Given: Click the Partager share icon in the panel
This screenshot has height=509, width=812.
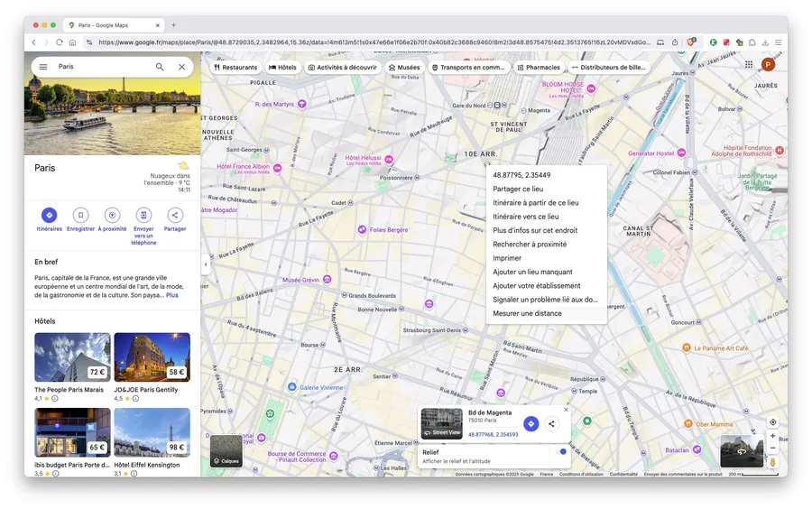Looking at the screenshot, I should pyautogui.click(x=175, y=215).
